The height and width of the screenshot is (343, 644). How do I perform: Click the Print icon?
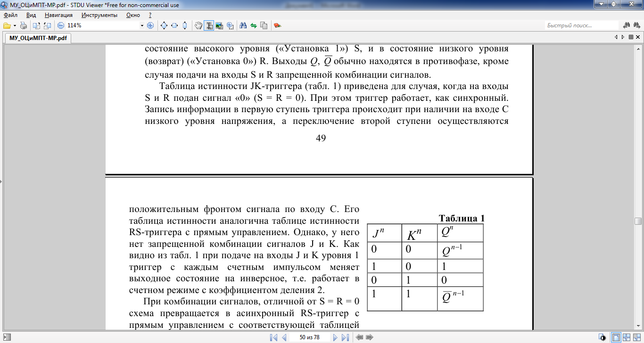pos(23,25)
